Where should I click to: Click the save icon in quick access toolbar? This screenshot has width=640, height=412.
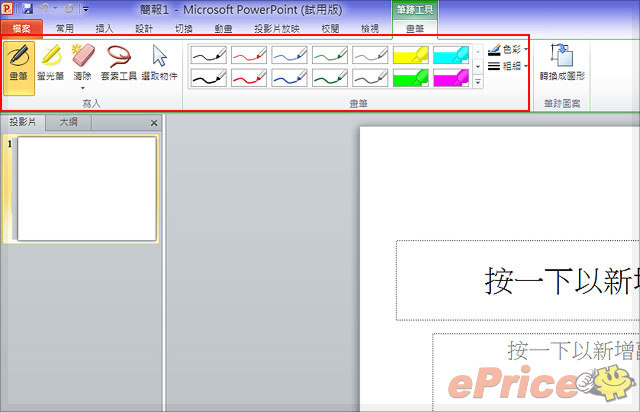coord(28,8)
